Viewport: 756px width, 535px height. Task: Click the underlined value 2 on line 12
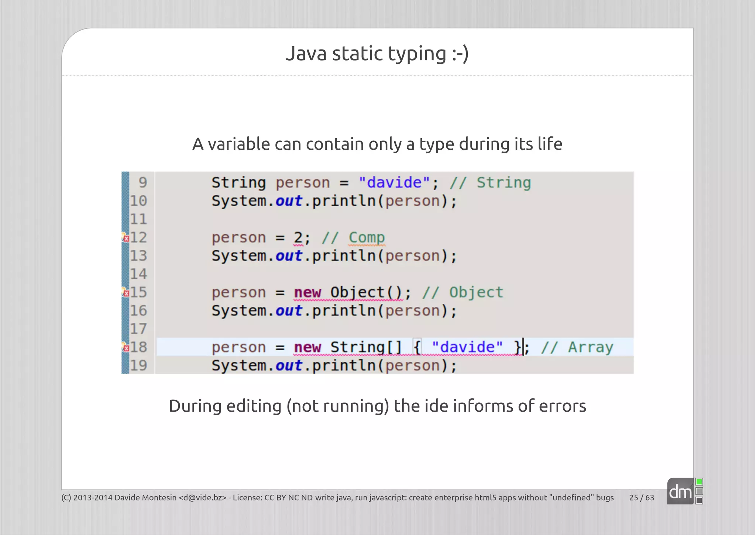point(298,238)
